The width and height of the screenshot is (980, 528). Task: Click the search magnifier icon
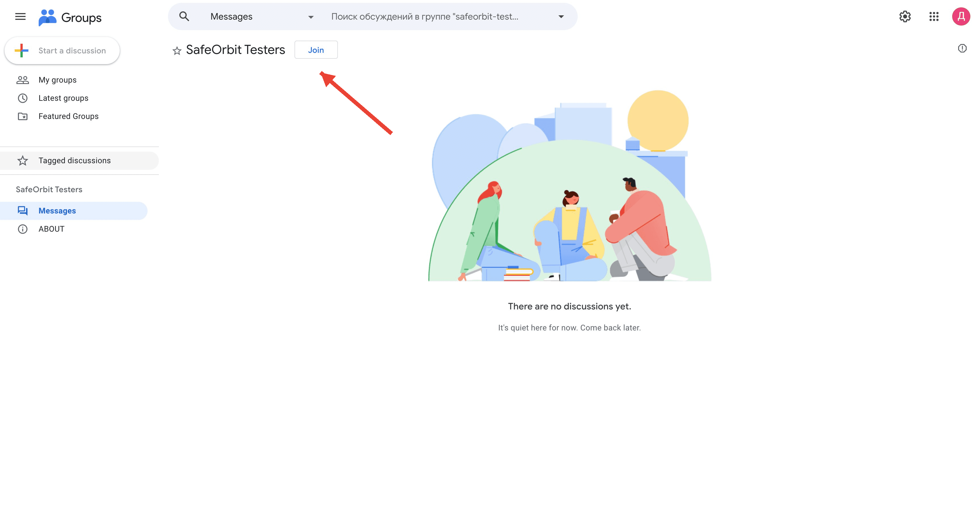coord(184,16)
